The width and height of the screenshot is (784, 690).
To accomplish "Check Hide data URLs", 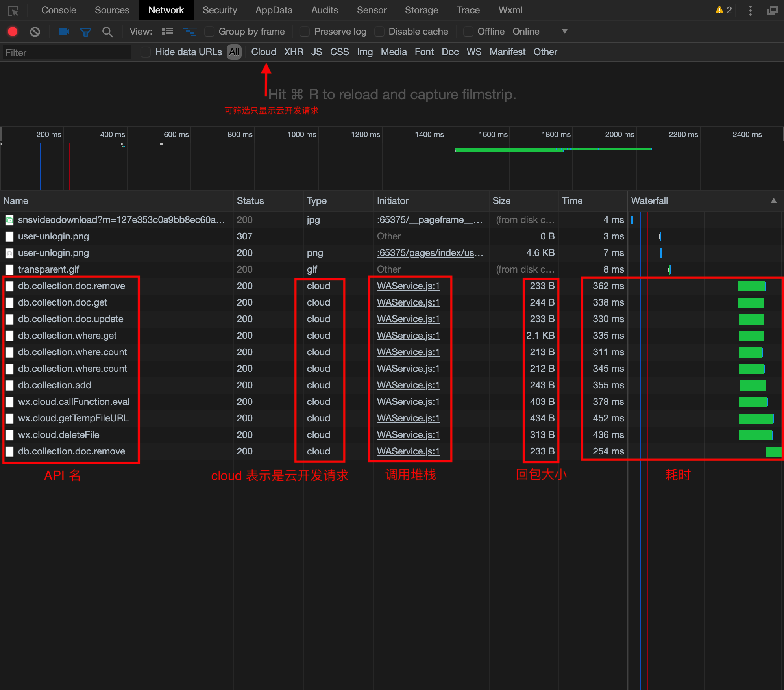I will point(146,52).
